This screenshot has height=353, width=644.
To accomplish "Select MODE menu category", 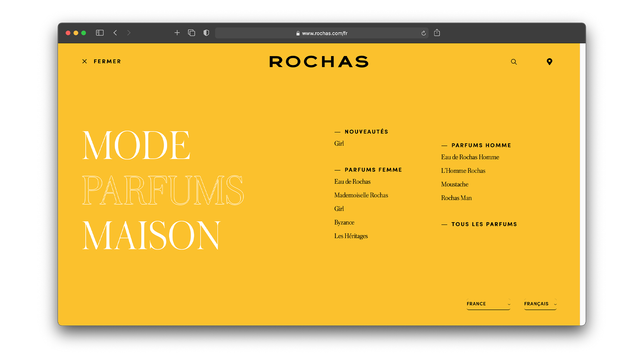I will click(x=136, y=145).
